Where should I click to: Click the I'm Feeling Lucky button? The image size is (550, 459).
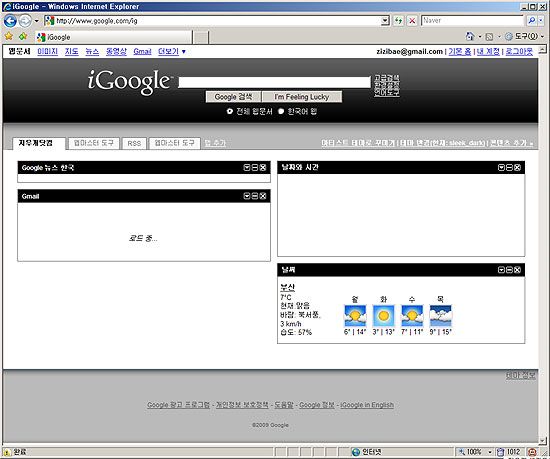pyautogui.click(x=302, y=97)
